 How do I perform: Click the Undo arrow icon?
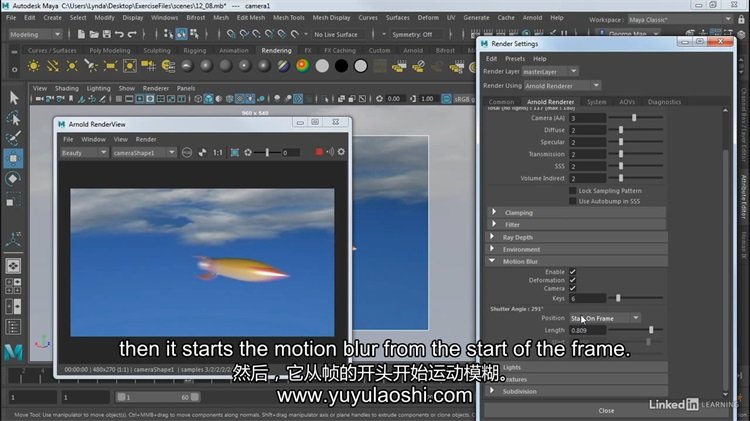pyautogui.click(x=119, y=34)
